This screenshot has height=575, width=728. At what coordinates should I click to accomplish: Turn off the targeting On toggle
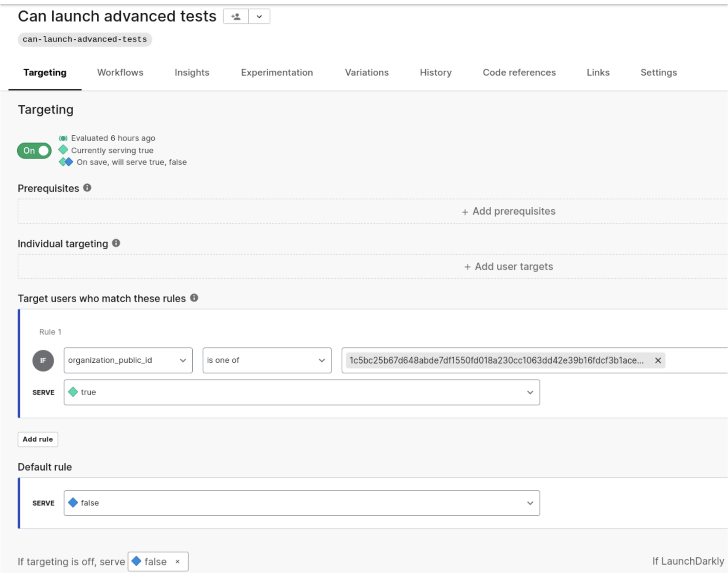[x=35, y=151]
